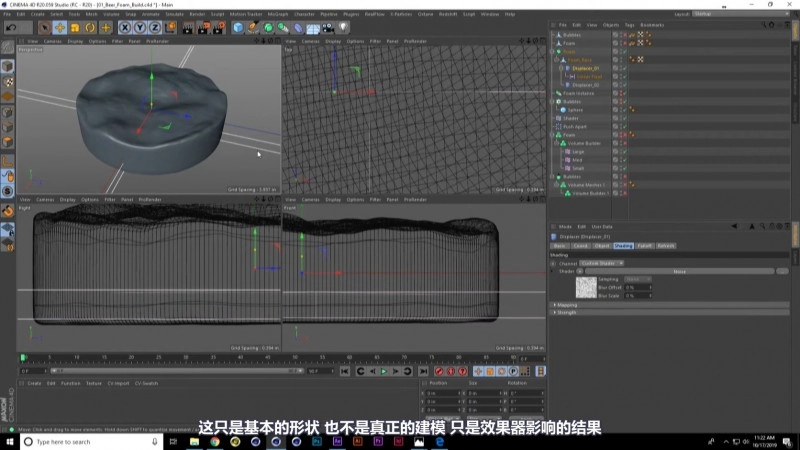800x450 pixels.
Task: Select the Move tool in top toolbar
Action: pyautogui.click(x=60, y=27)
